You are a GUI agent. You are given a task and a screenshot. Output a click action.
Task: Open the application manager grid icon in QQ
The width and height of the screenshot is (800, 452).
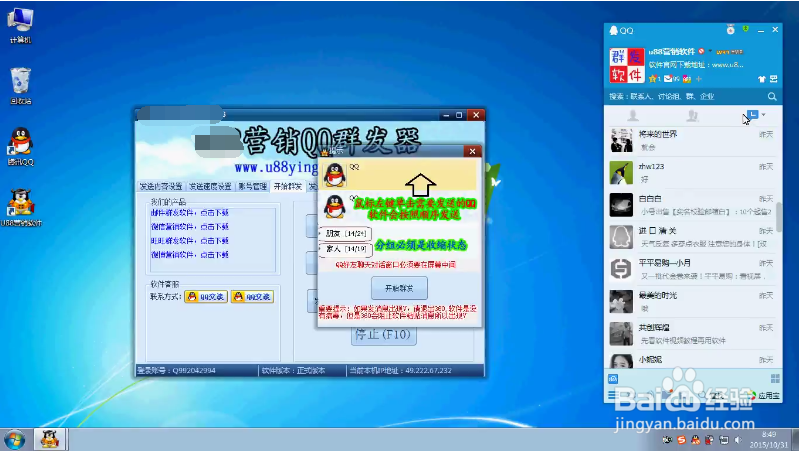(x=775, y=379)
